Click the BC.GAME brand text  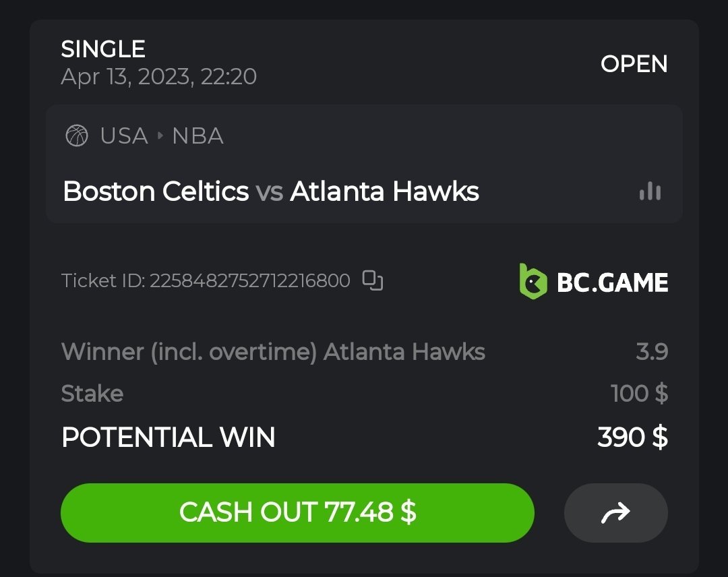(x=612, y=282)
